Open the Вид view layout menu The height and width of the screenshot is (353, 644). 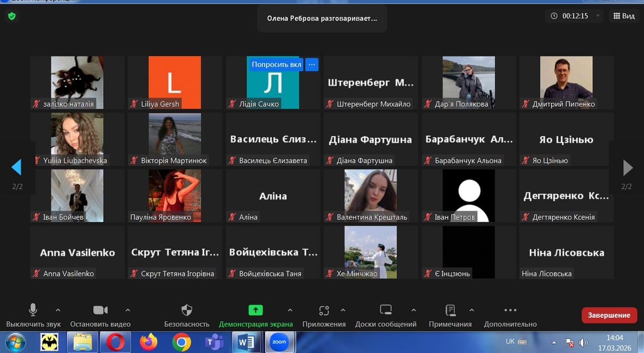tap(624, 16)
